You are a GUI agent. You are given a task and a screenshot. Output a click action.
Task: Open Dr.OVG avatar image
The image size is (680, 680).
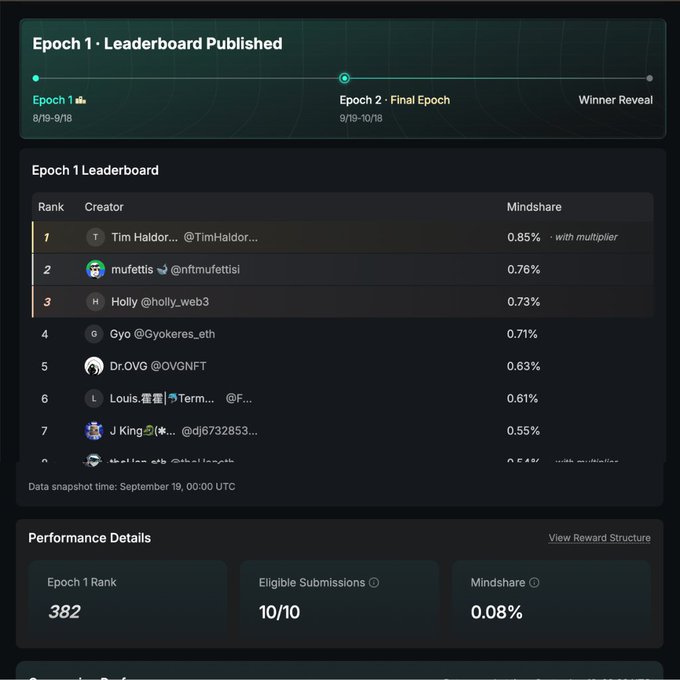[94, 366]
